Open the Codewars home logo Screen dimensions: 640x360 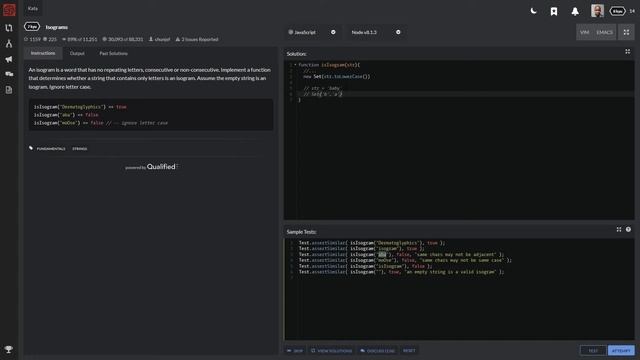[x=9, y=10]
